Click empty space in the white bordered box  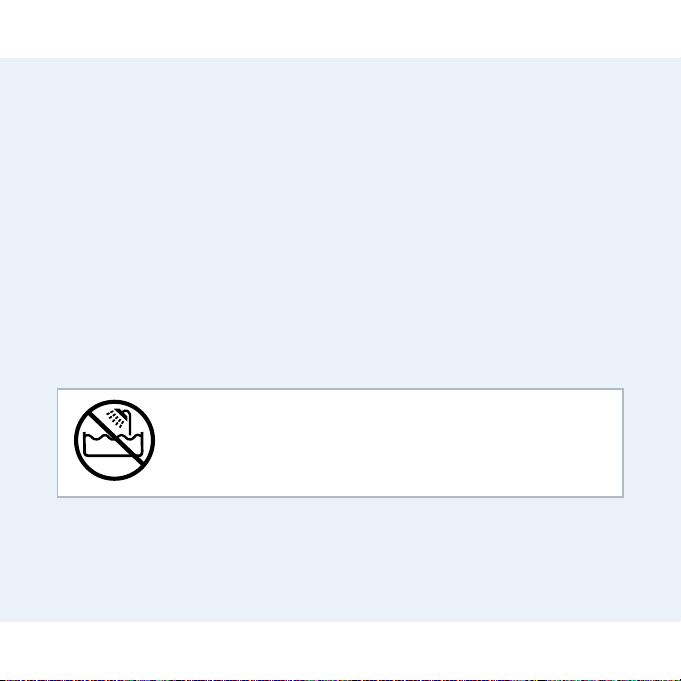point(387,443)
